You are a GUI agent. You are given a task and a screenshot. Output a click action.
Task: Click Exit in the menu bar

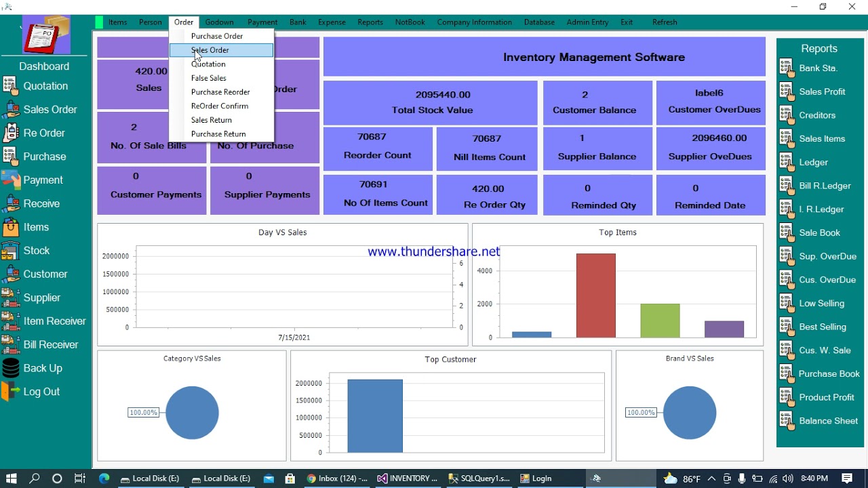tap(627, 22)
